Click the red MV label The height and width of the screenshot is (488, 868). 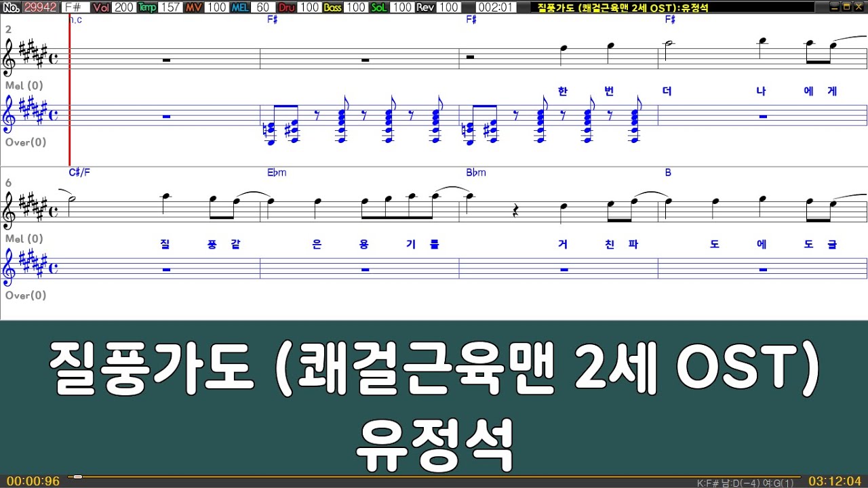(194, 7)
